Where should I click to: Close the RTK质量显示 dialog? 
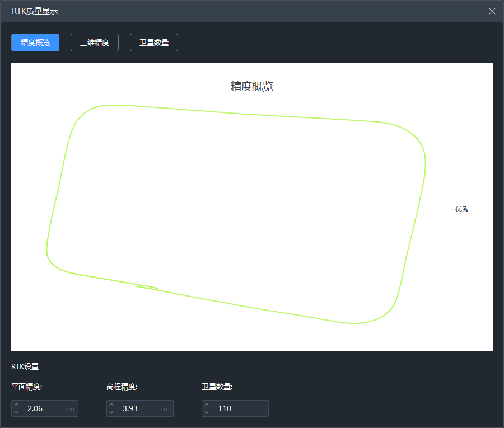pyautogui.click(x=492, y=11)
